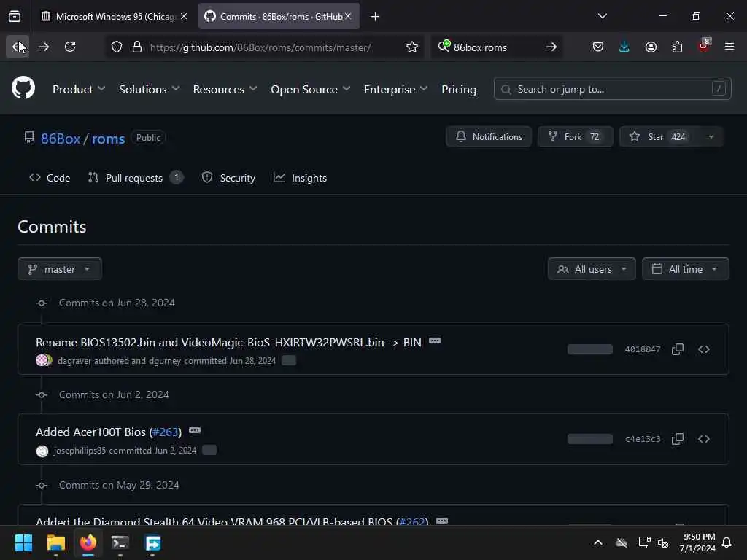The height and width of the screenshot is (560, 747).
Task: Open File Explorer from the taskbar
Action: click(x=55, y=542)
